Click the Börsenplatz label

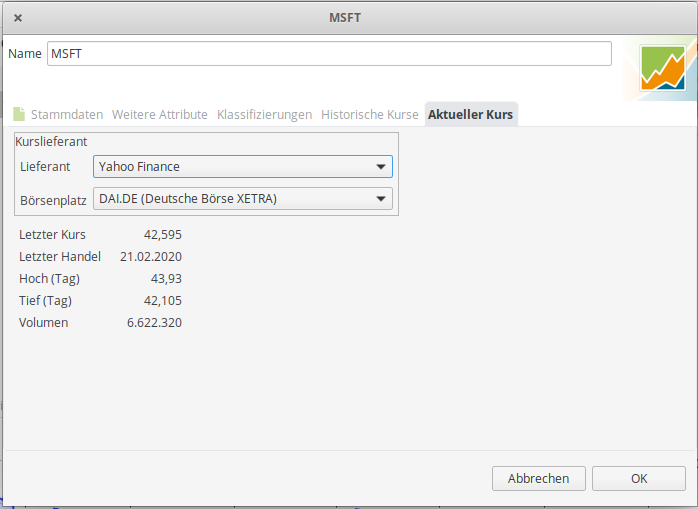point(53,200)
